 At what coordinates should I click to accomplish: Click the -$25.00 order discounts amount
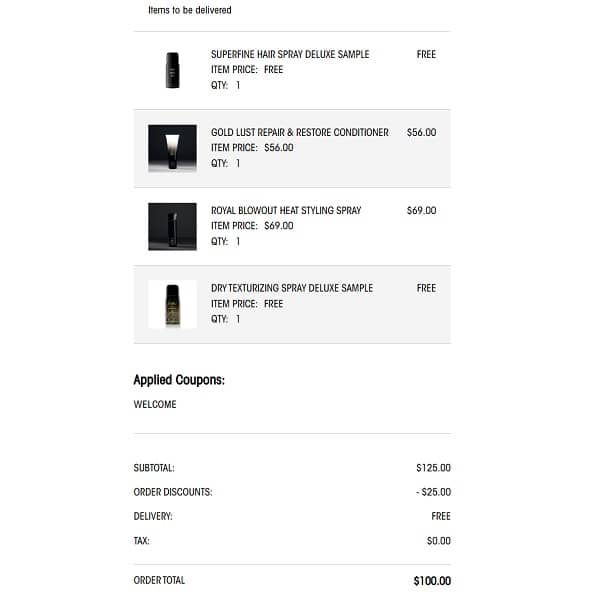(432, 492)
